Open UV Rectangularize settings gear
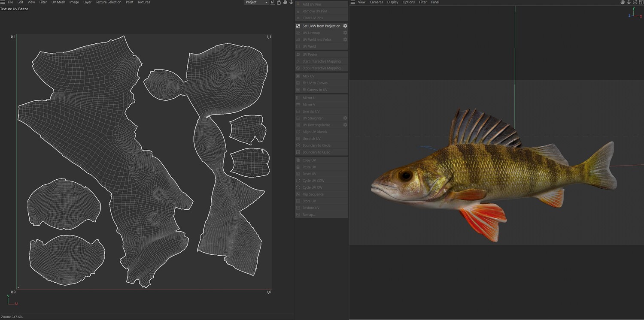Screen dimensions: 644x320 click(x=345, y=125)
